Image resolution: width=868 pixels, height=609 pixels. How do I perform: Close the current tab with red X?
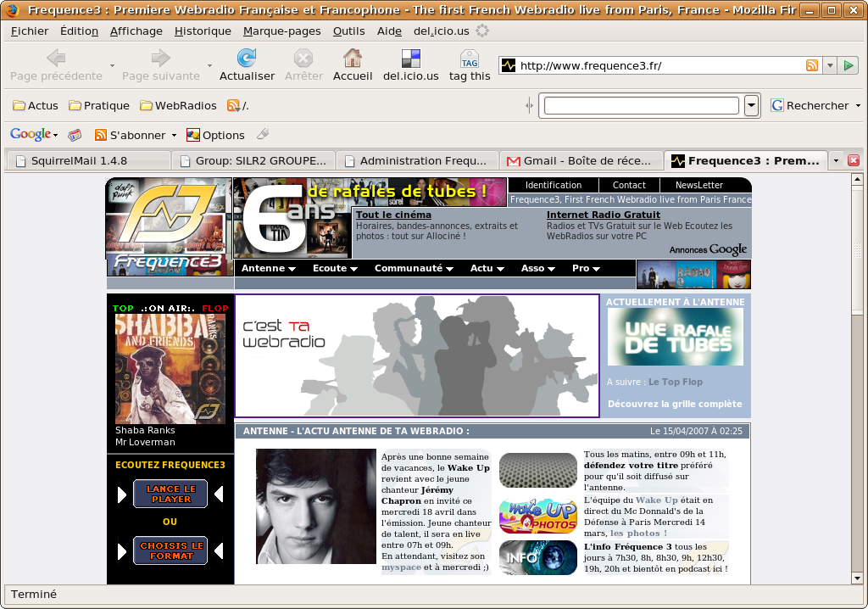coord(854,160)
